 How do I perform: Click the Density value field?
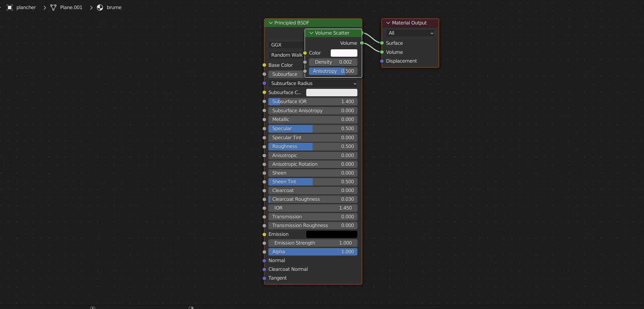point(333,62)
